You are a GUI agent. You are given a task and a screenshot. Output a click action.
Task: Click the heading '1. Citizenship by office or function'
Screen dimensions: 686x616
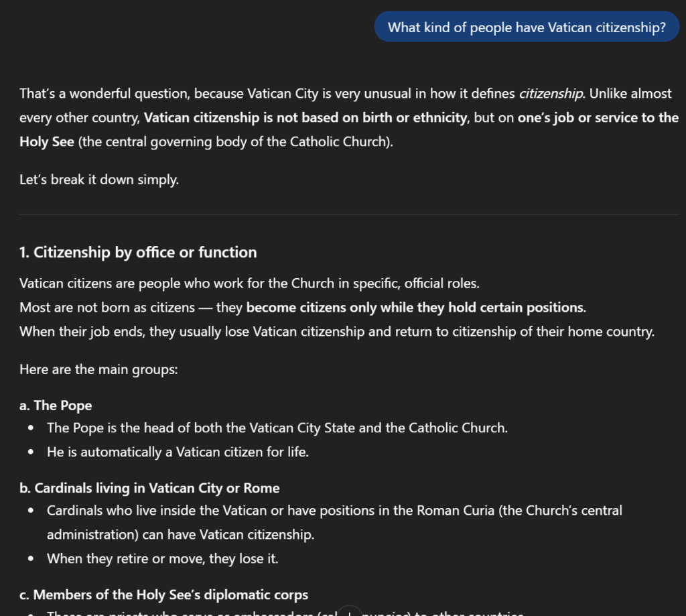tap(138, 253)
